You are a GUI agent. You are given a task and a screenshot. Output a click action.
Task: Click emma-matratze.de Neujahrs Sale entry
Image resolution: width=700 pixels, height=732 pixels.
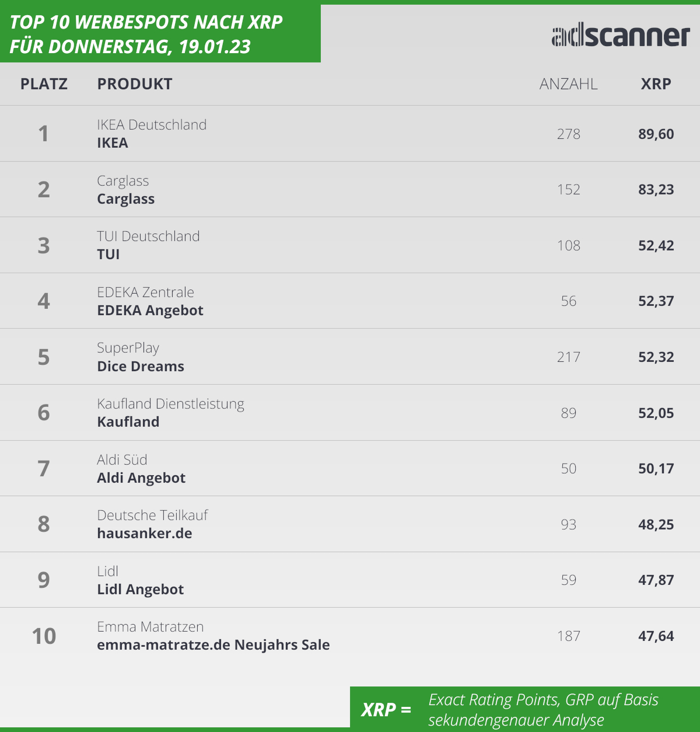click(x=213, y=645)
